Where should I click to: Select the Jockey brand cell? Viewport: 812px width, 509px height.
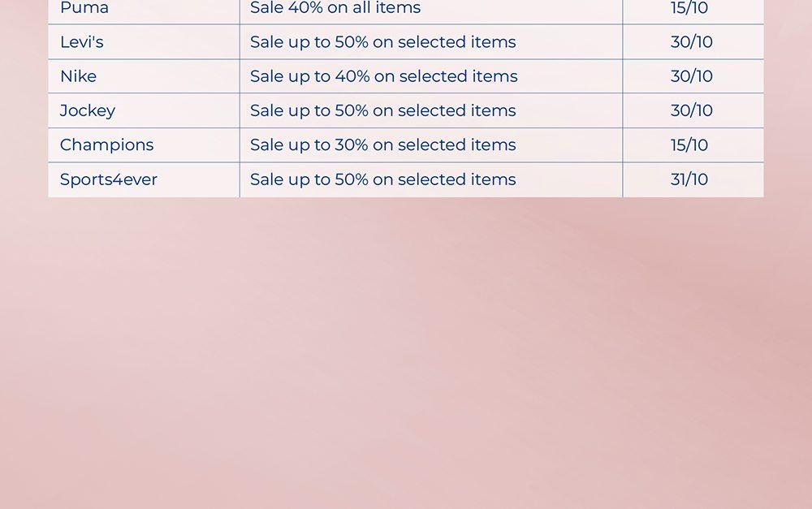click(x=88, y=110)
